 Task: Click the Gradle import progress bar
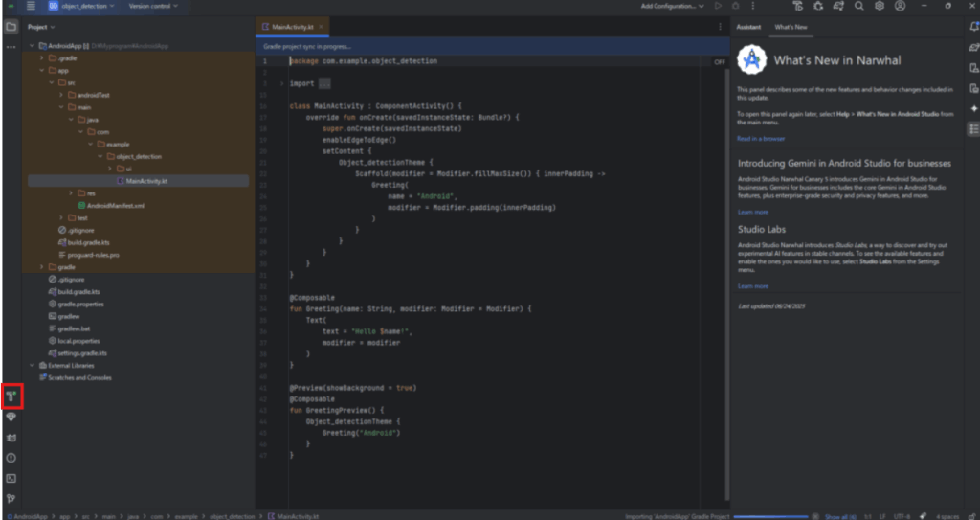772,516
